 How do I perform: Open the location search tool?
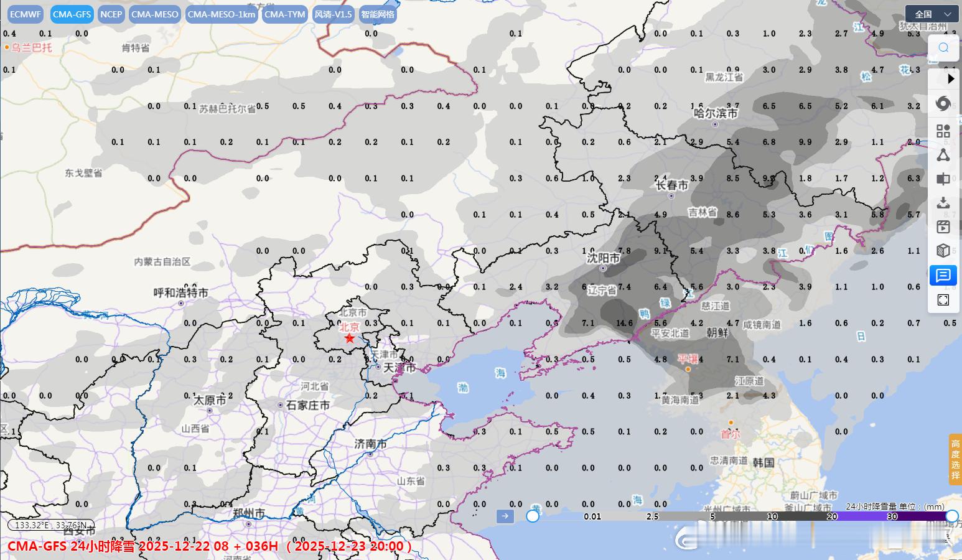pyautogui.click(x=943, y=47)
